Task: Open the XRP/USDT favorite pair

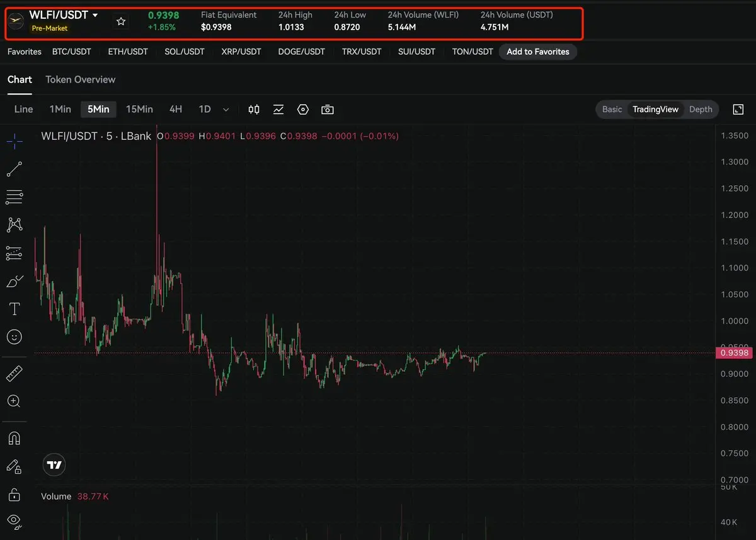Action: [241, 52]
